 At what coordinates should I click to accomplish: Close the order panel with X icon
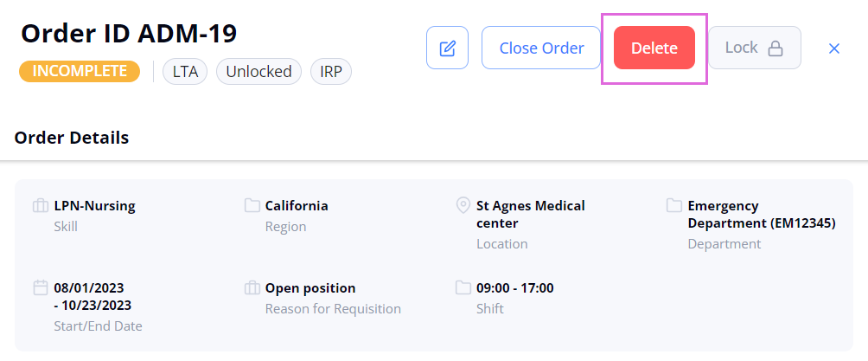pos(834,48)
